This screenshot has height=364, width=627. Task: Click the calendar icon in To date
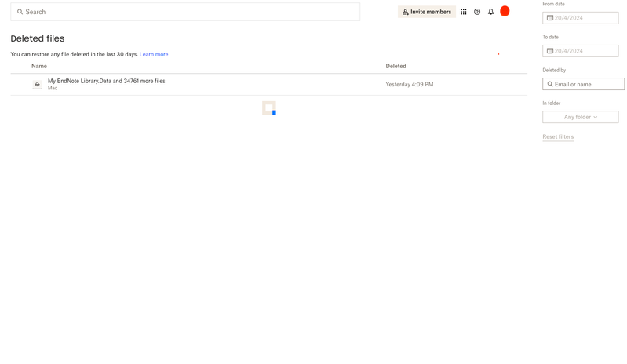(550, 51)
